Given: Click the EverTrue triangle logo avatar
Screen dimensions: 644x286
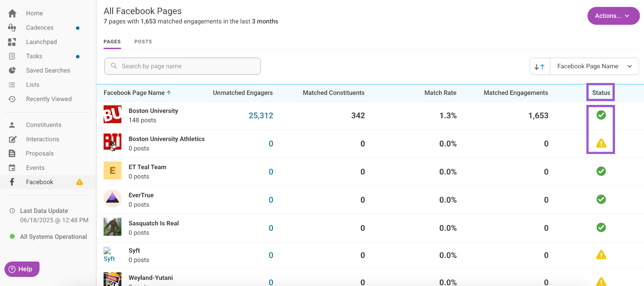Looking at the screenshot, I should (x=112, y=199).
